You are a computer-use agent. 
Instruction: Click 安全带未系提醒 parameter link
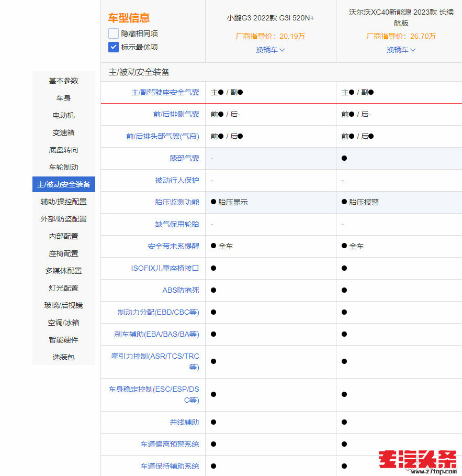point(174,246)
